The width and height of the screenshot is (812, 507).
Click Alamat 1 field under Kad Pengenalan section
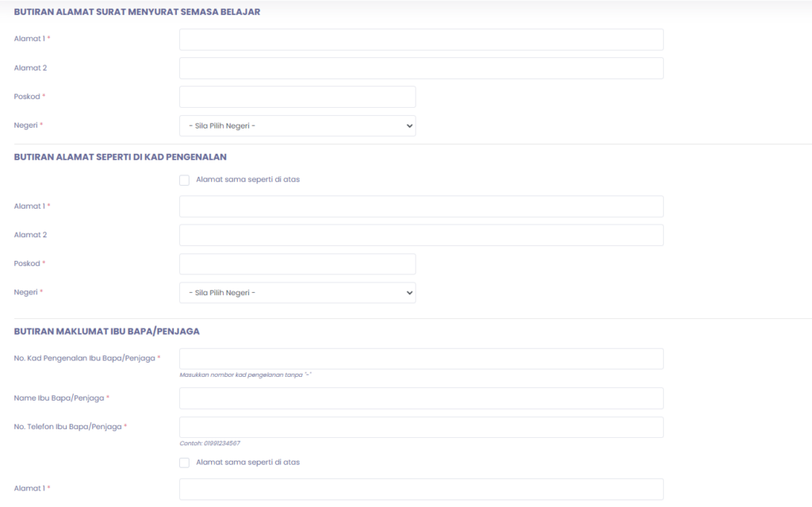click(421, 206)
